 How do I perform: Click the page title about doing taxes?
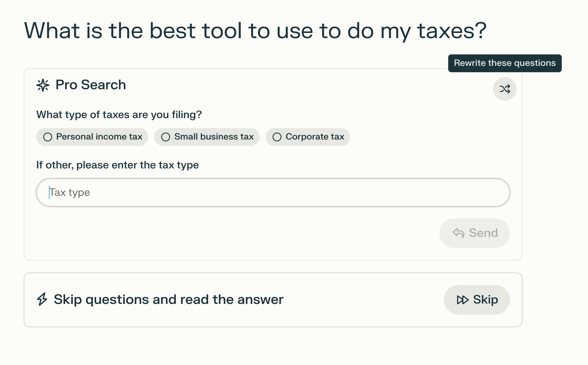(255, 30)
